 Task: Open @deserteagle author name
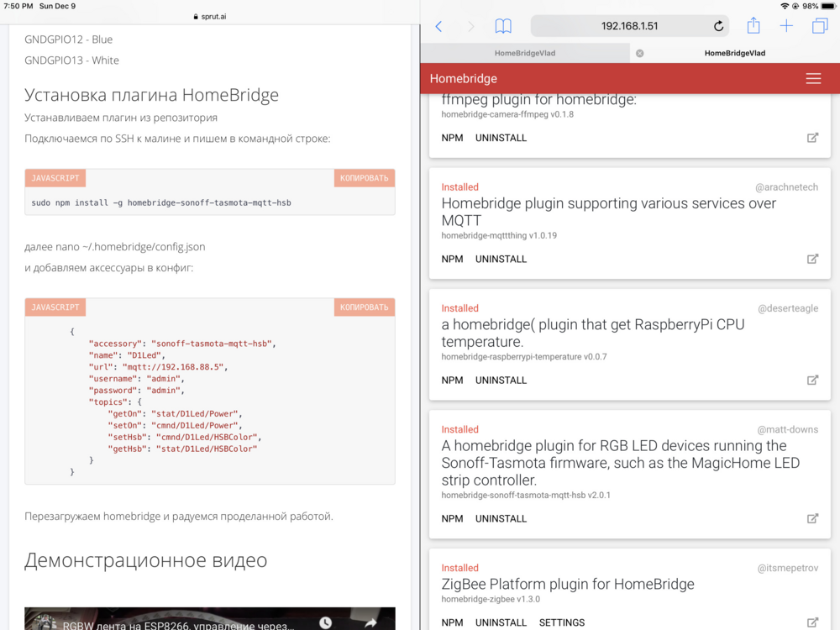(x=788, y=308)
